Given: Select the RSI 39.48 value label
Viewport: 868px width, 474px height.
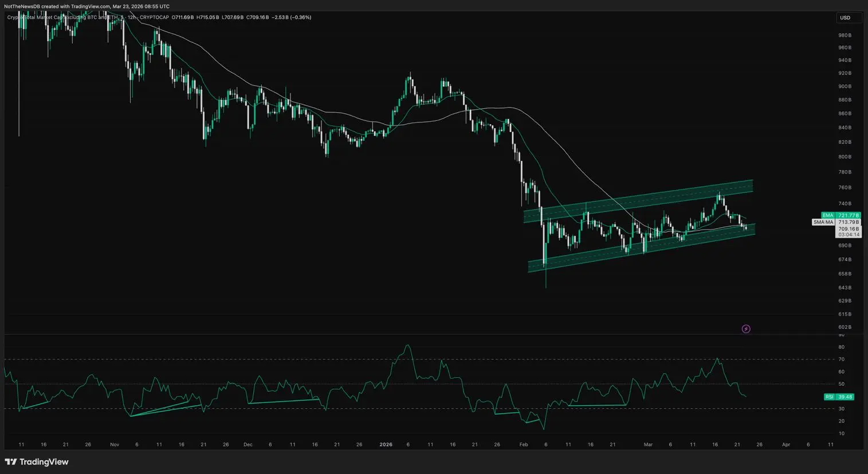Looking at the screenshot, I should [839, 397].
